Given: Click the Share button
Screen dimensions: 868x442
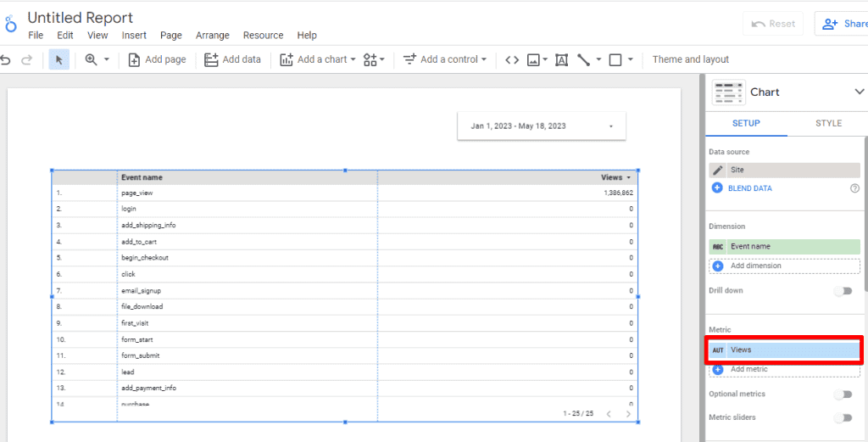Looking at the screenshot, I should 843,24.
